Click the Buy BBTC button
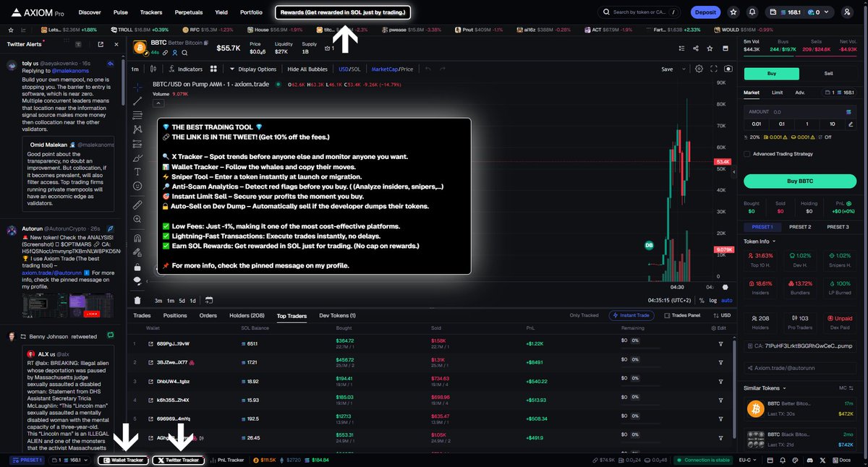This screenshot has height=467, width=868. tap(800, 181)
